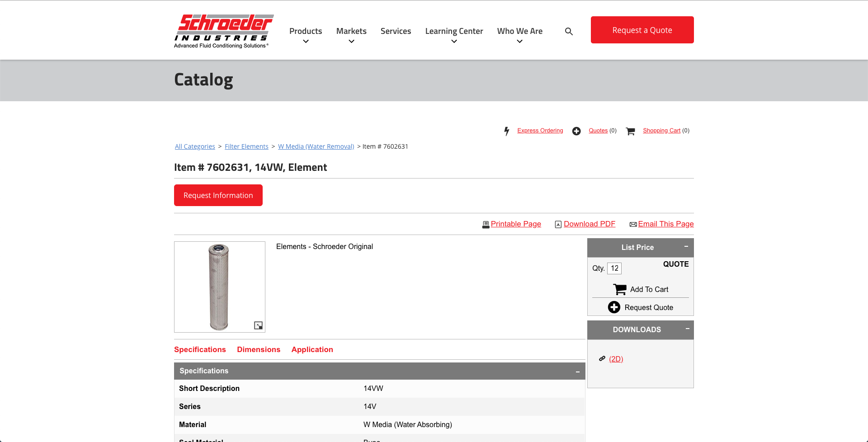Add the item to cart
This screenshot has height=442, width=868.
tap(641, 289)
